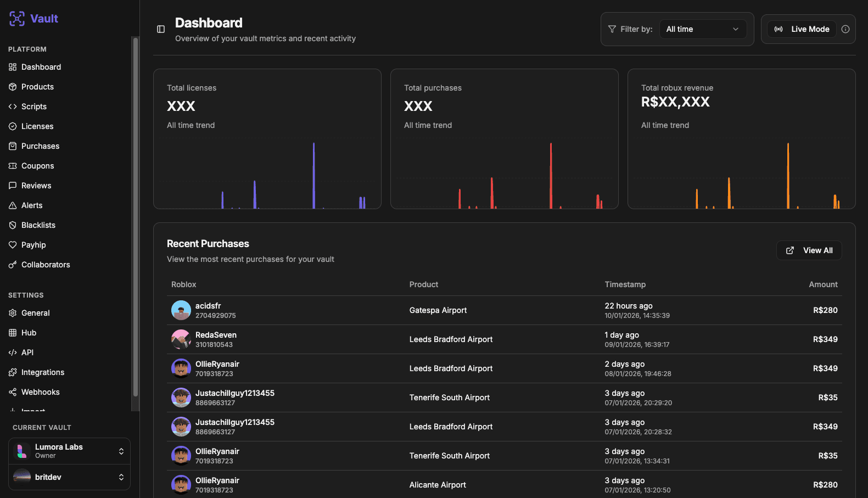
Task: Open acidsfr user profile link
Action: pyautogui.click(x=208, y=306)
